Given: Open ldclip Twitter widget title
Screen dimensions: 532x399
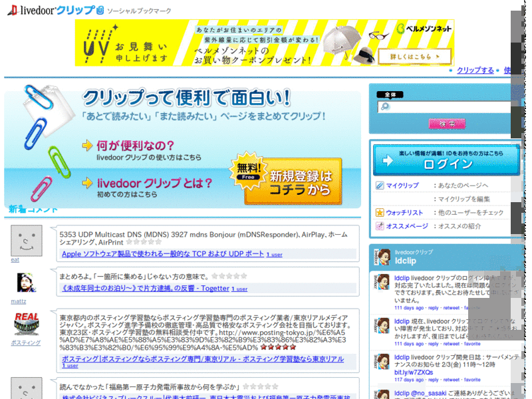Looking at the screenshot, I should tap(406, 261).
